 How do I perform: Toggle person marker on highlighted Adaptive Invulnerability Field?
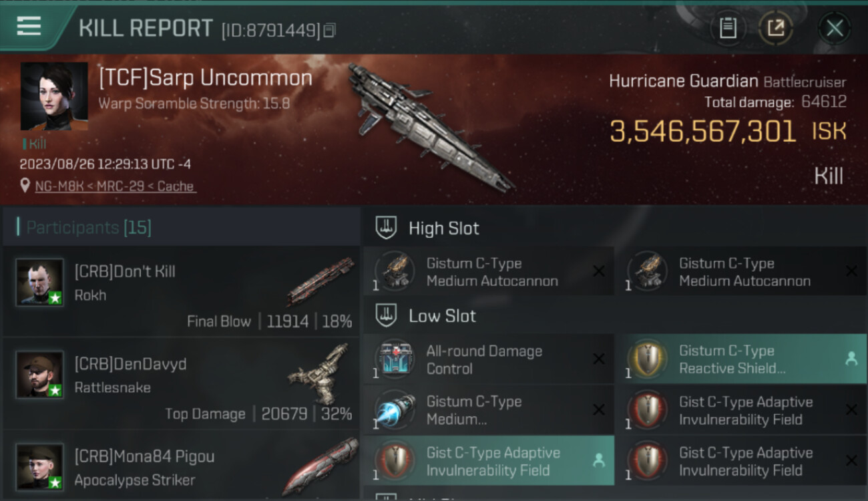599,460
